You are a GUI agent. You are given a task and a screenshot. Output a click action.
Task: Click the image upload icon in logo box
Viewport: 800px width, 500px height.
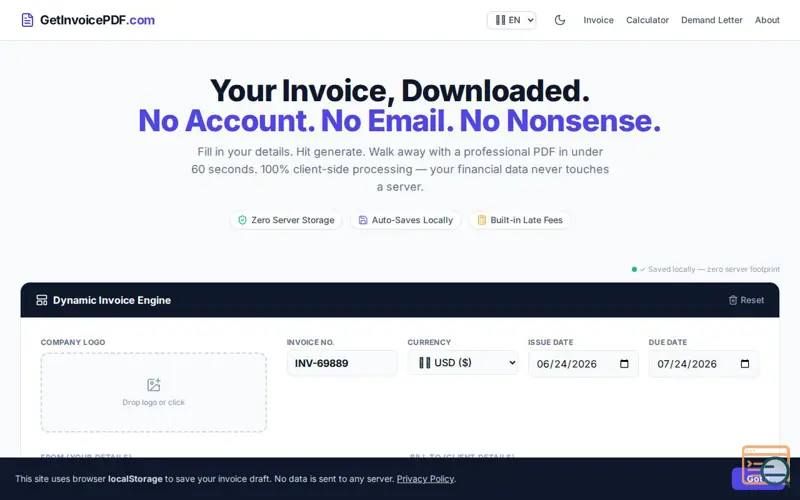[x=154, y=385]
